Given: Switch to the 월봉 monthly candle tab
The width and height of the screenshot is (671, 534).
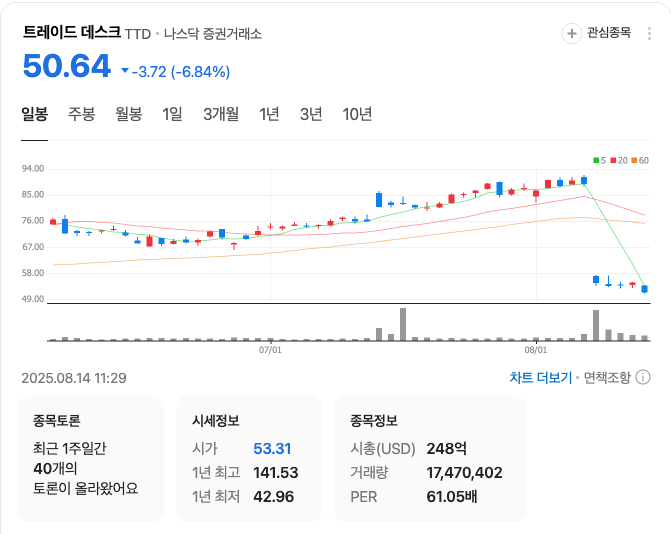Looking at the screenshot, I should [x=128, y=114].
